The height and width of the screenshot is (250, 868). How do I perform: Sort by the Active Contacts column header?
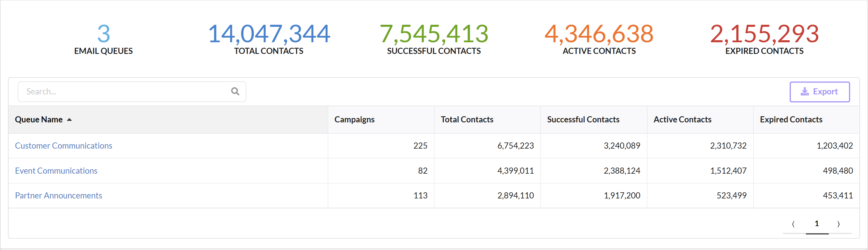682,119
